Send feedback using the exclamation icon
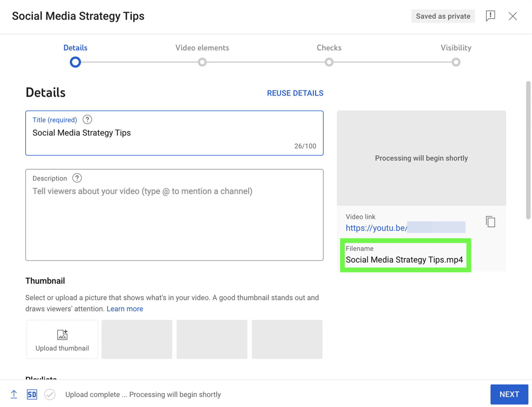Viewport: 532px width, 407px height. tap(490, 16)
